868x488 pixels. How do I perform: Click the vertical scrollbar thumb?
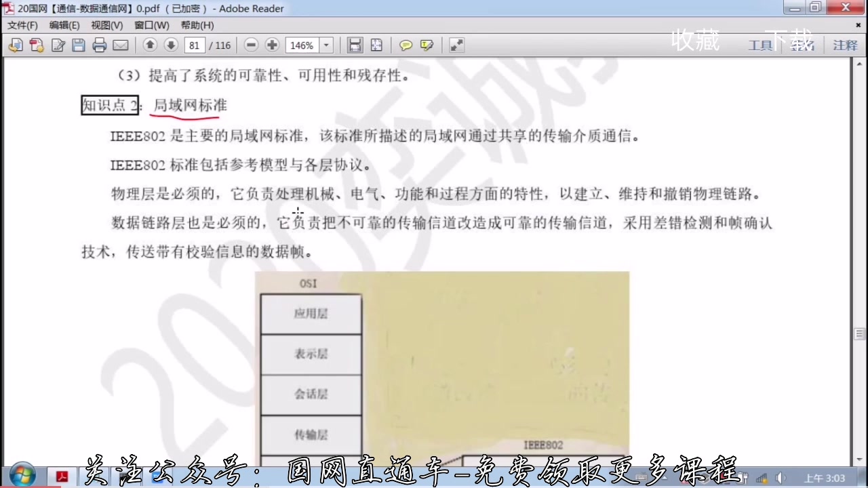pyautogui.click(x=859, y=333)
